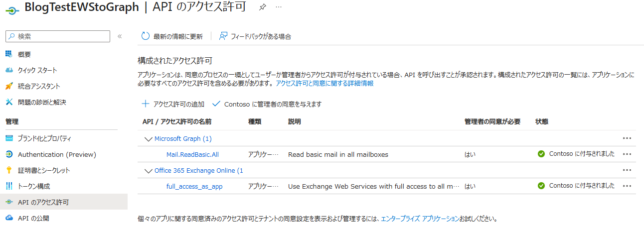This screenshot has height=228, width=644.
Task: Open the title bar more options ellipsis
Action: point(279,7)
